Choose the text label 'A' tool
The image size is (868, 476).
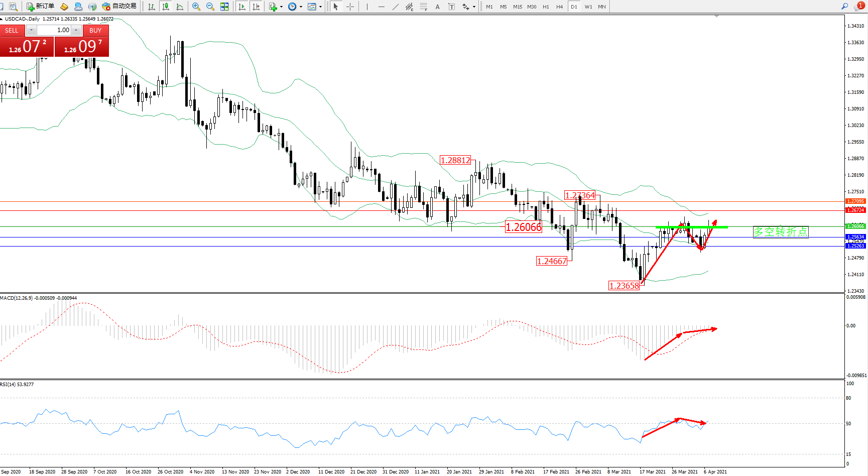(x=437, y=7)
